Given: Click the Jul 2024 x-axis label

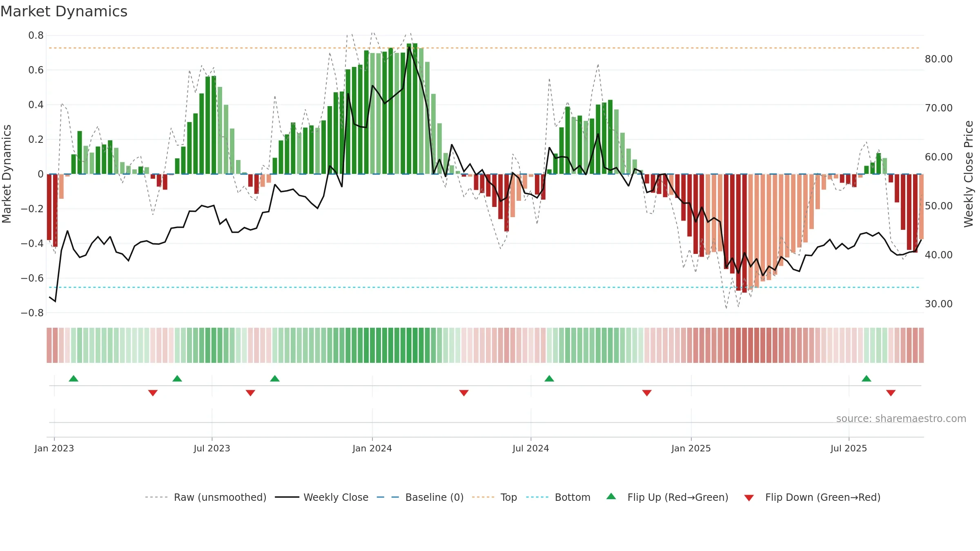Looking at the screenshot, I should [531, 448].
